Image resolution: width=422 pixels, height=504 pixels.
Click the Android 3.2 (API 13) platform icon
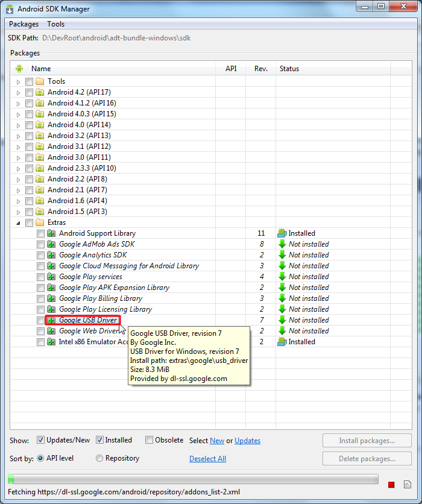tap(40, 136)
